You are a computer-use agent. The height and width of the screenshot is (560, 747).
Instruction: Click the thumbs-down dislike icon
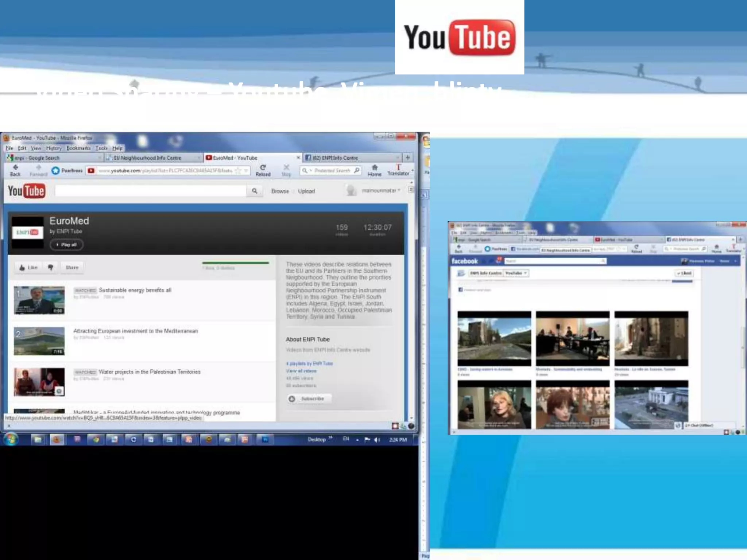(51, 267)
